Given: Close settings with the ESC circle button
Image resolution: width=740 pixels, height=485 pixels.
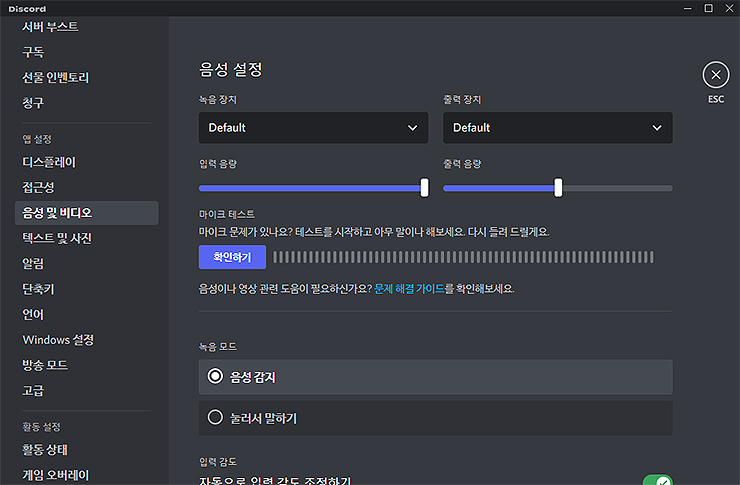Looking at the screenshot, I should coord(715,75).
